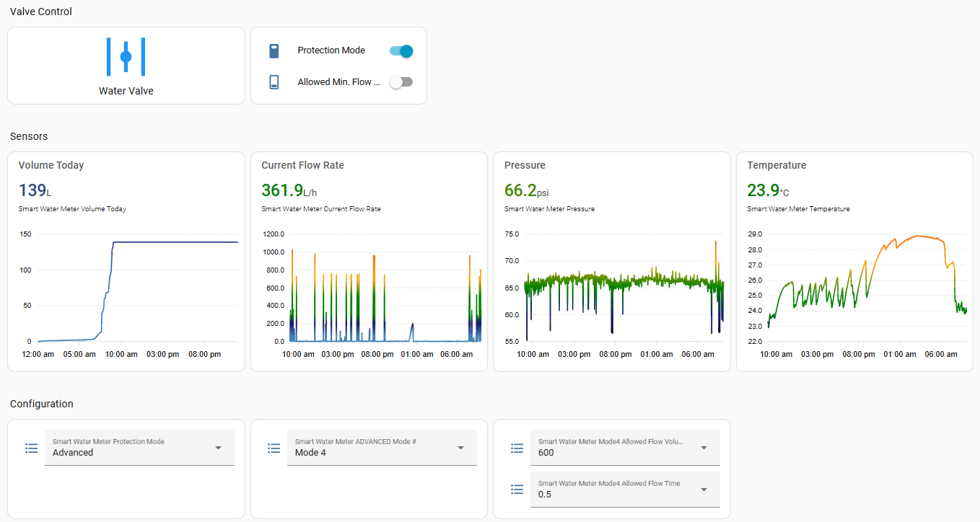Click the Water Valve label text

126,91
